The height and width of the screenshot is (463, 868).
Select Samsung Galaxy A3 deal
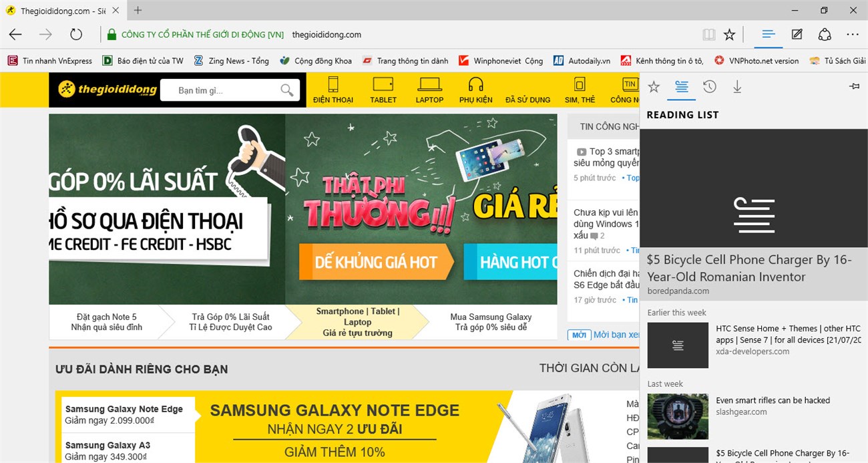(x=128, y=448)
